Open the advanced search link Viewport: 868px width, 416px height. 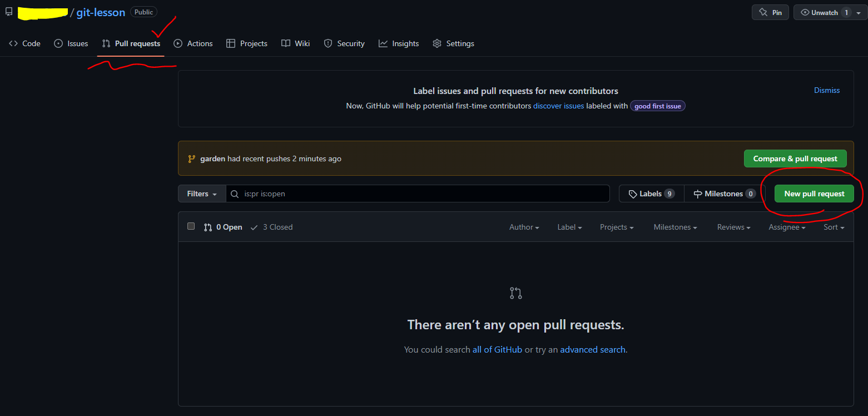tap(593, 350)
